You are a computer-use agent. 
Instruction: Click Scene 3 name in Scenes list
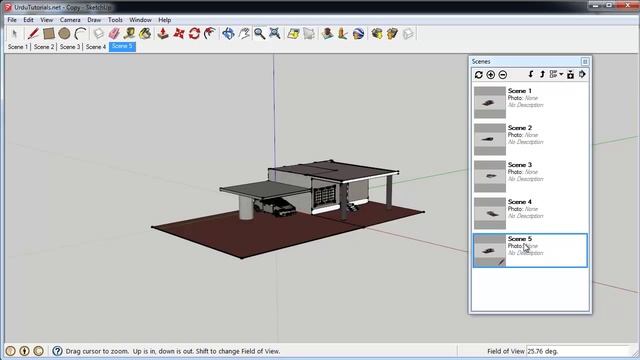click(x=520, y=165)
